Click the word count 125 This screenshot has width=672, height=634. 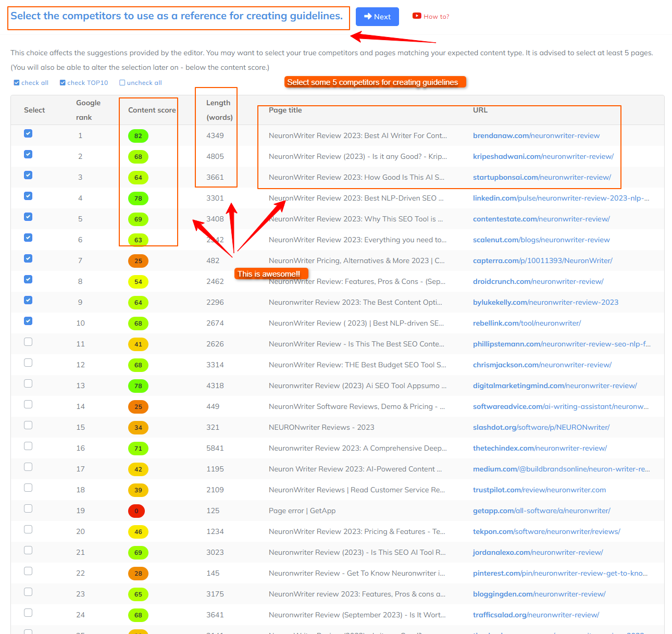pyautogui.click(x=213, y=511)
